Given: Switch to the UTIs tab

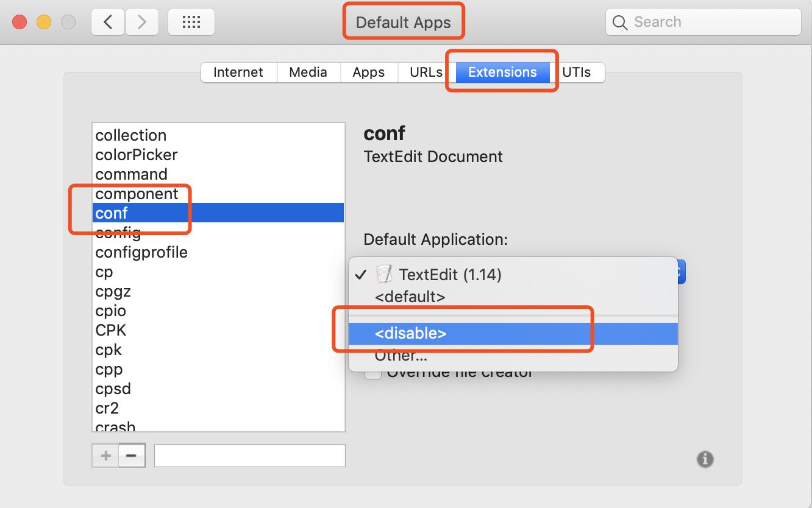Looking at the screenshot, I should 577,72.
